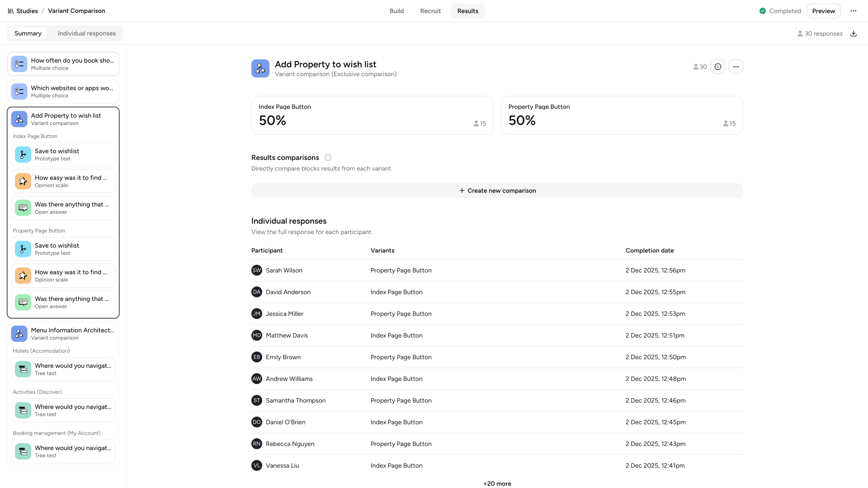Switch to Individual responses view
This screenshot has width=868, height=488.
[86, 33]
